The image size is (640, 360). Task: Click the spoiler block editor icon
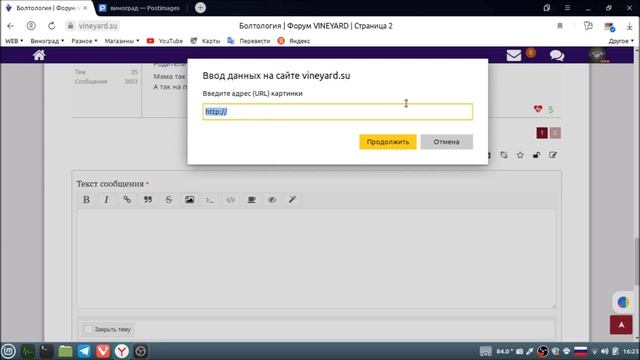(251, 200)
